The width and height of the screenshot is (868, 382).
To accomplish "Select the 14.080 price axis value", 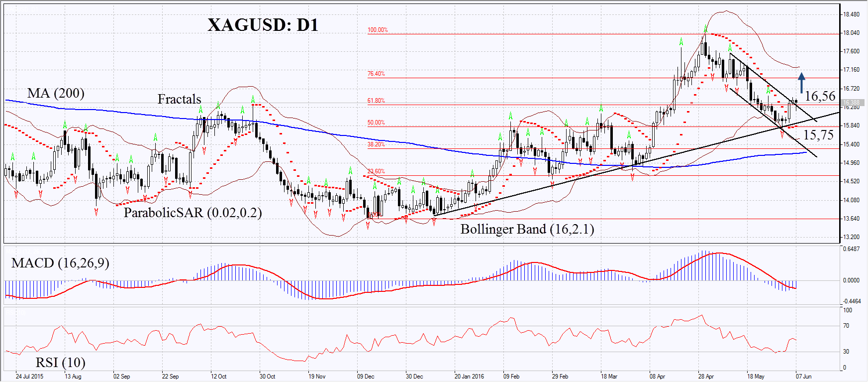I will pyautogui.click(x=851, y=200).
